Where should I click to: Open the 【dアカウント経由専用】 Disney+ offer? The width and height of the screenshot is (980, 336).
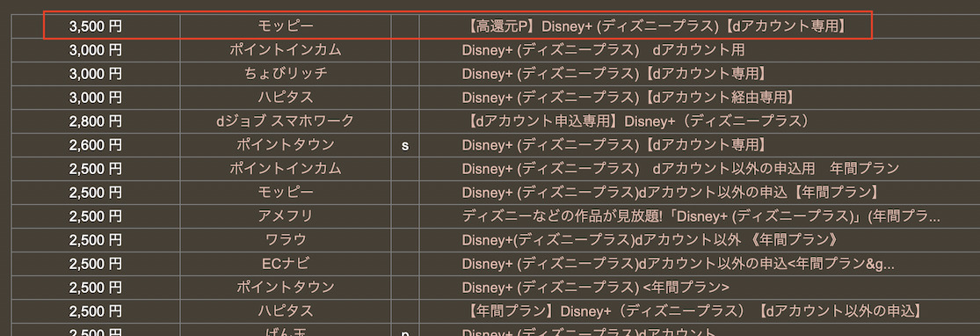tap(628, 98)
